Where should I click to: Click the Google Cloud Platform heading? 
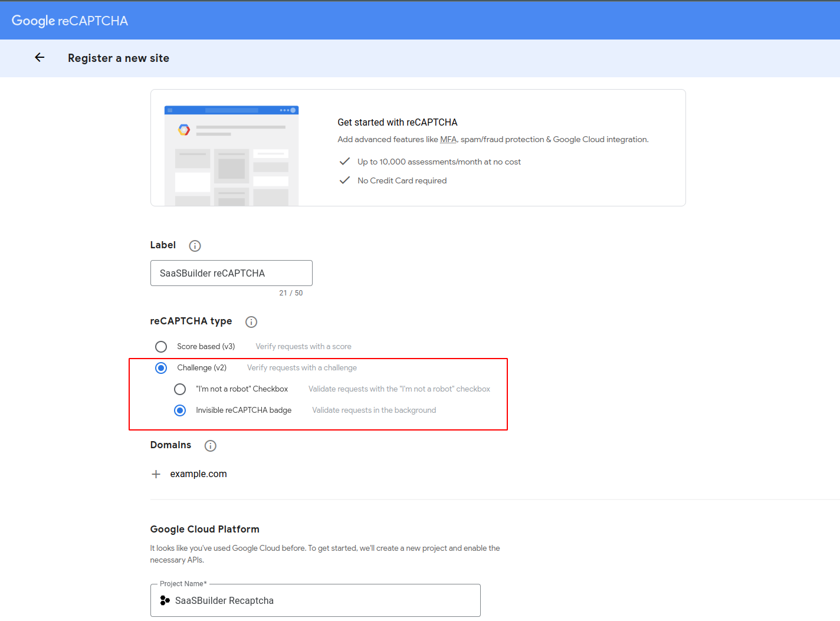205,529
